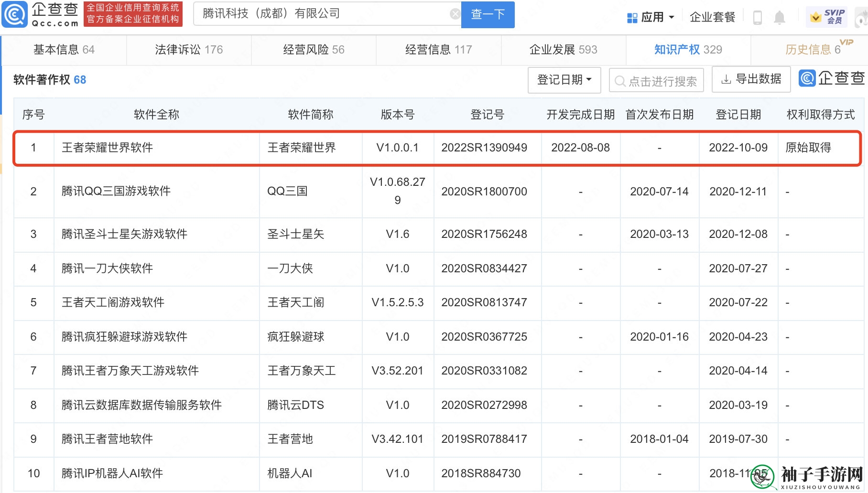Click registration number 2020SR1800700

(484, 192)
